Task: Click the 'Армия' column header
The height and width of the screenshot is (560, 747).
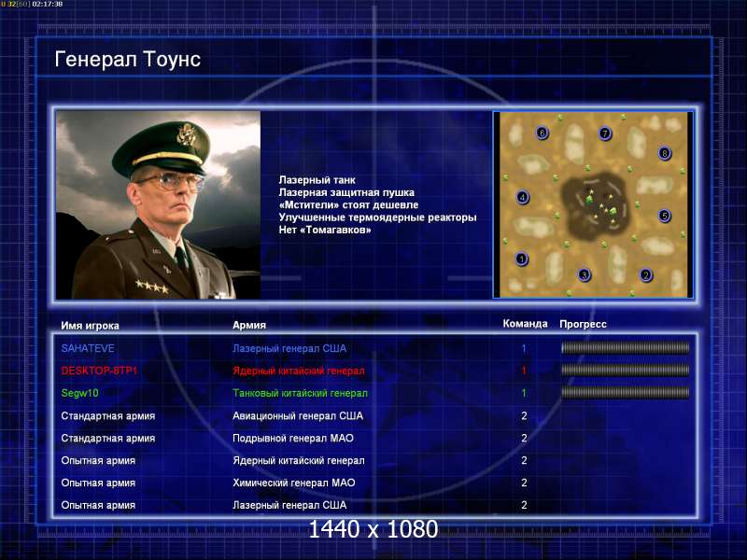Action: pos(249,325)
